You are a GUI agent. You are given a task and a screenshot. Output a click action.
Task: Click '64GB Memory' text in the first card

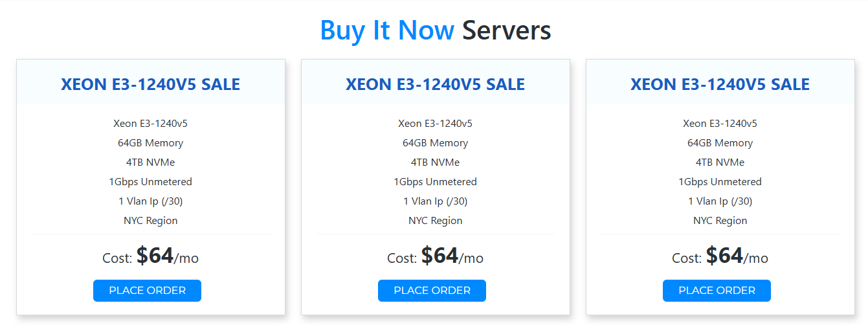150,143
